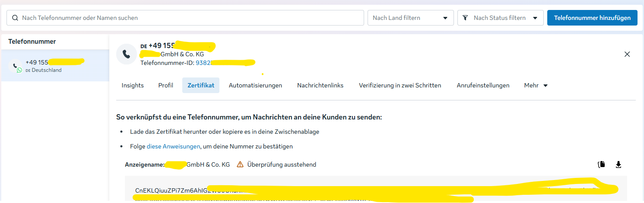Expand the Mehr tab menu

tap(536, 85)
